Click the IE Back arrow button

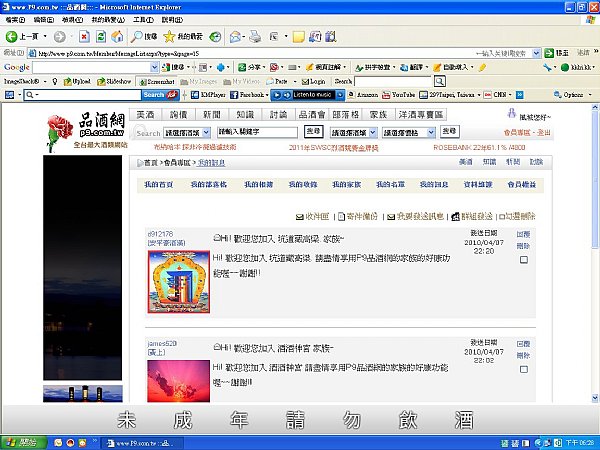point(11,36)
